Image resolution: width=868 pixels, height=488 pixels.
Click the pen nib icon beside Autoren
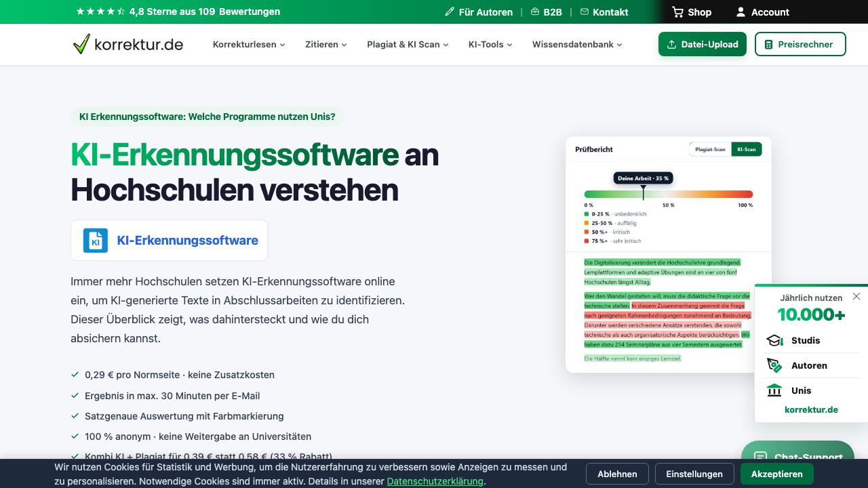pyautogui.click(x=774, y=365)
